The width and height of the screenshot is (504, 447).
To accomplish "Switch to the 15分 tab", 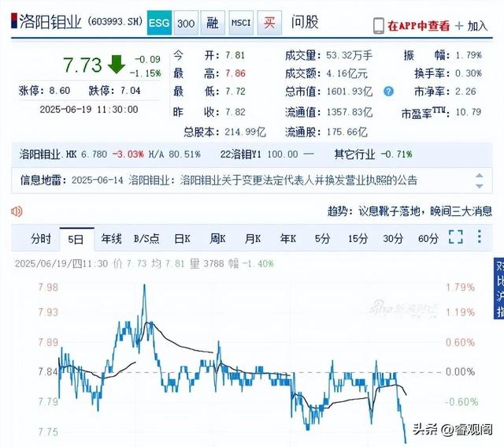I will click(x=358, y=239).
